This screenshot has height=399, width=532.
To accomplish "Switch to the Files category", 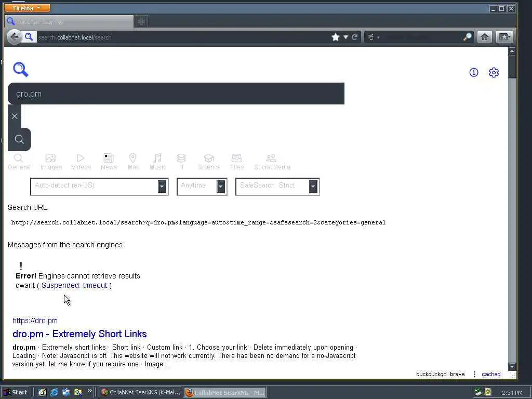I will (x=236, y=162).
